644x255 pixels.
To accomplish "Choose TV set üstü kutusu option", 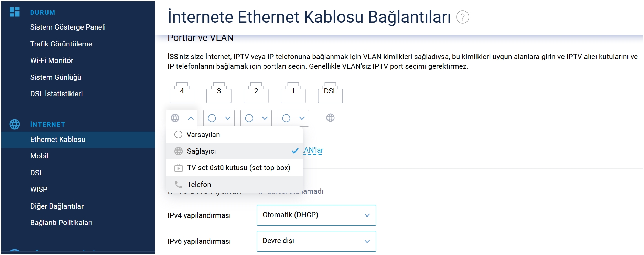I will [x=235, y=168].
